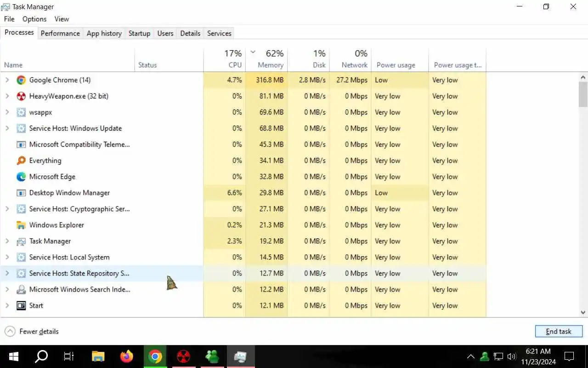Viewport: 588px width, 368px height.
Task: Open taskbar Search magnifier
Action: pos(42,356)
